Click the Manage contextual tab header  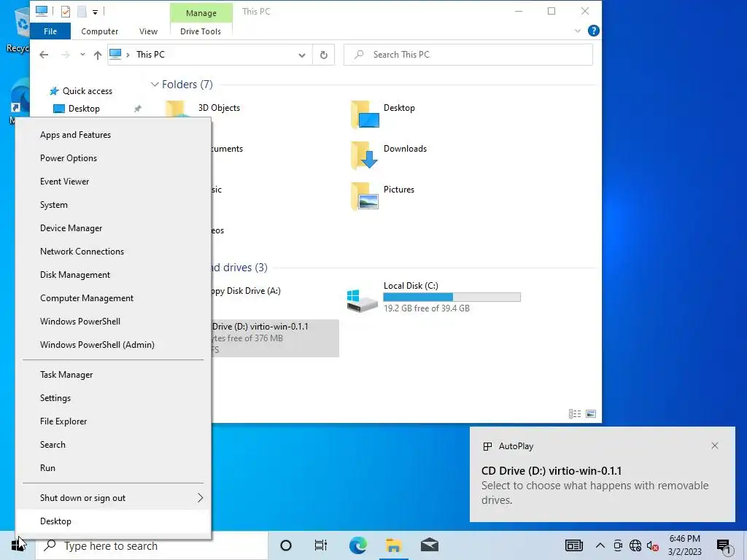click(x=201, y=13)
